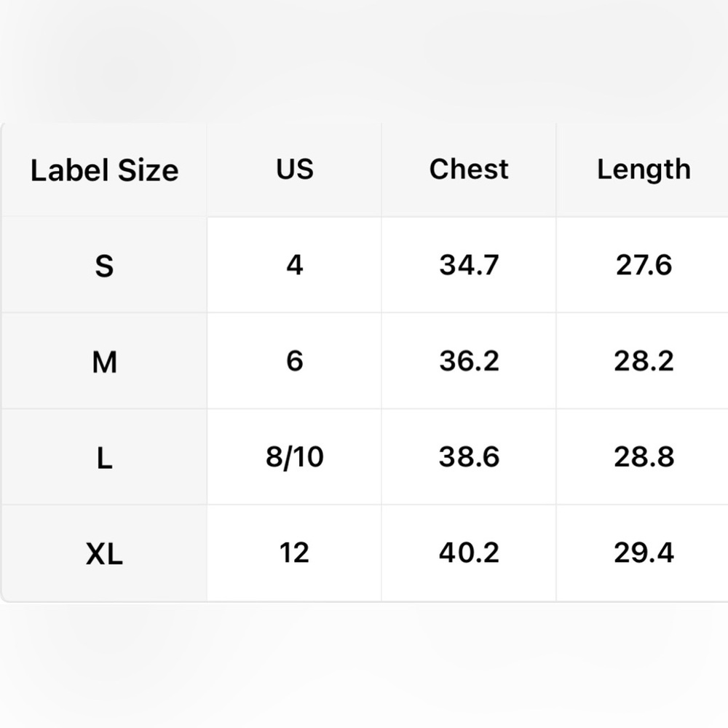Select length value 28.2
This screenshot has width=728, height=728.
(643, 361)
